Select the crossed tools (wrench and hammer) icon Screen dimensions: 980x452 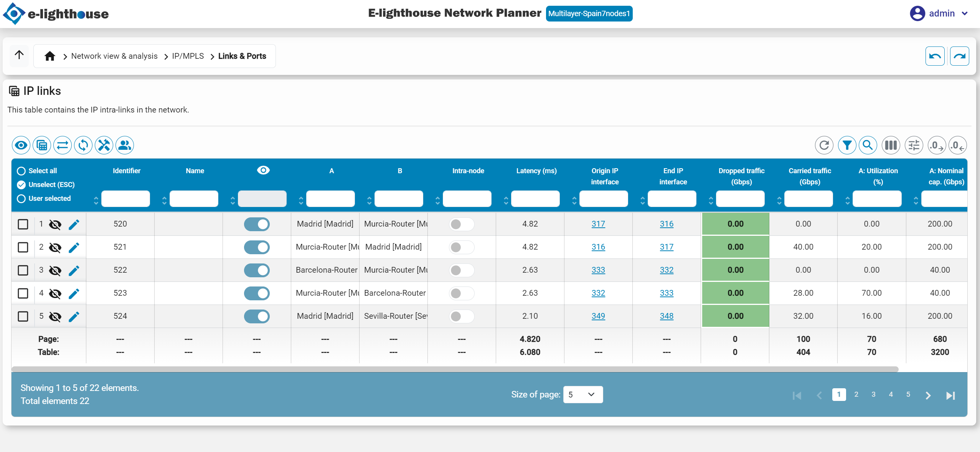pos(104,145)
